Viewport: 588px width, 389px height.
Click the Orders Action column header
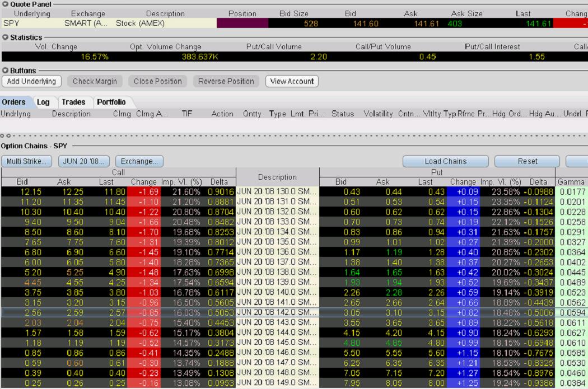click(x=222, y=114)
